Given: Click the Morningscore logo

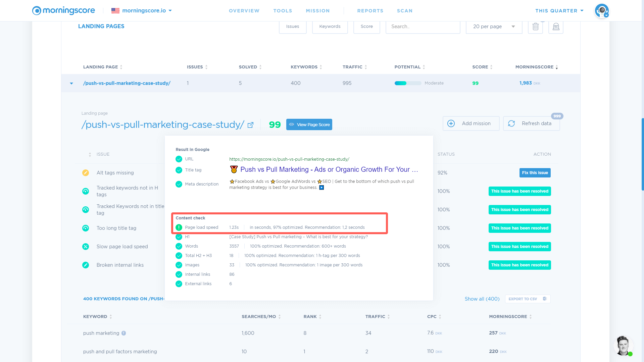Looking at the screenshot, I should point(63,11).
